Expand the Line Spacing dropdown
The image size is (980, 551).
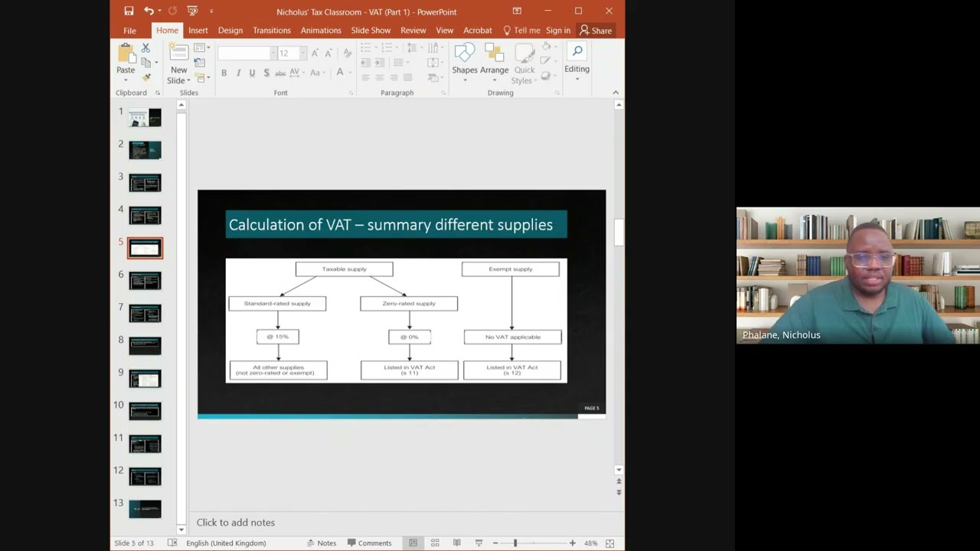click(413, 48)
